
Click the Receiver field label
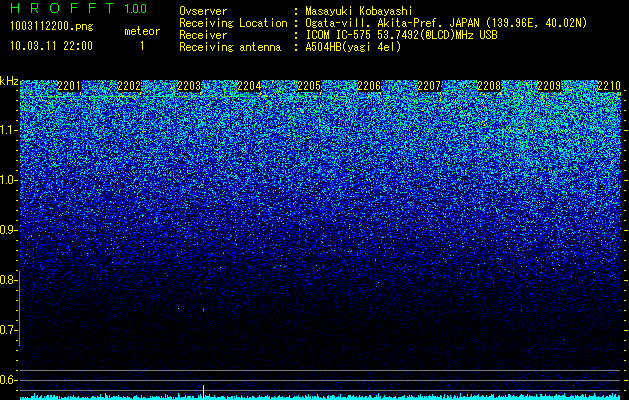click(203, 35)
